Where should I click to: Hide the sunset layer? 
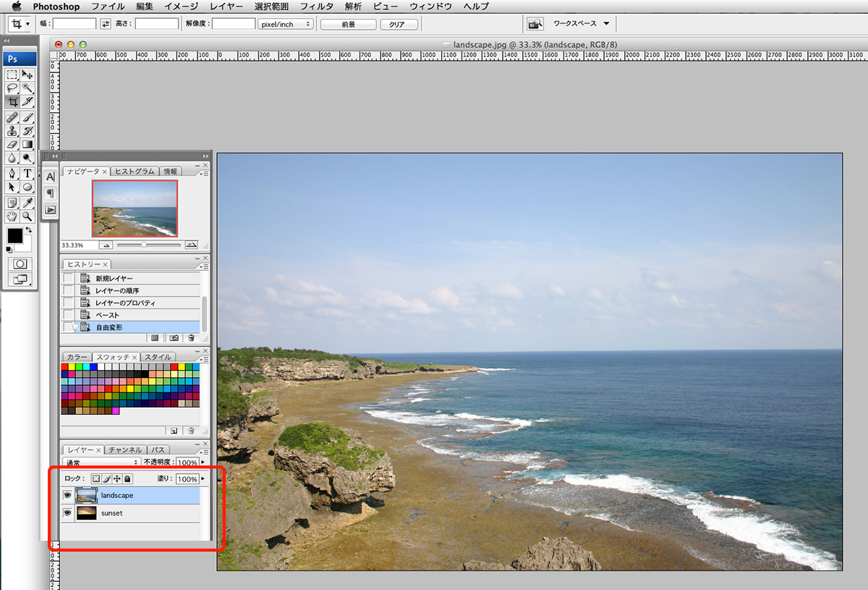pos(68,513)
